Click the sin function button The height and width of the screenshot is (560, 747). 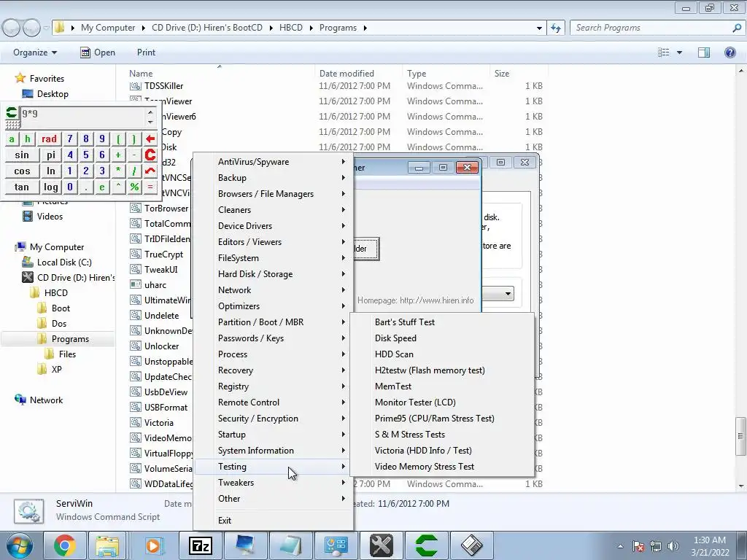pos(22,155)
